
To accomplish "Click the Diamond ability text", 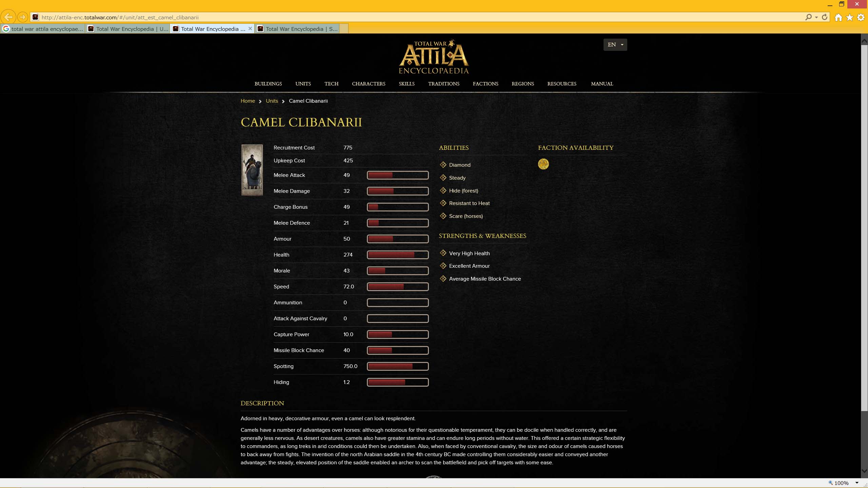I will point(460,165).
